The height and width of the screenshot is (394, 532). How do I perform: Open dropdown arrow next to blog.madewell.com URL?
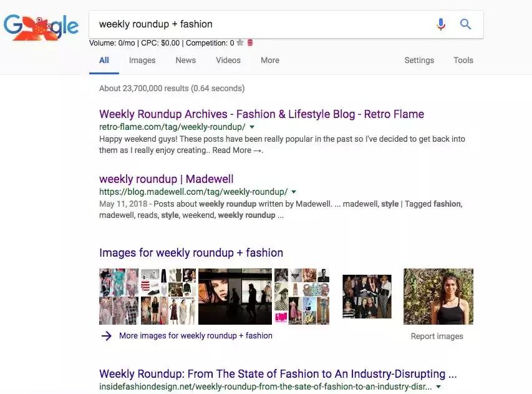[x=294, y=192]
